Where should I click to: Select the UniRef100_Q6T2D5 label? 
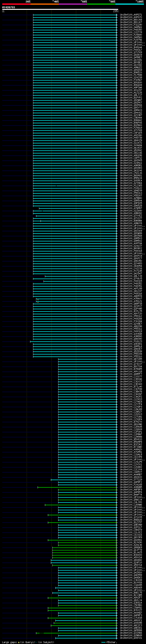coord(131,359)
